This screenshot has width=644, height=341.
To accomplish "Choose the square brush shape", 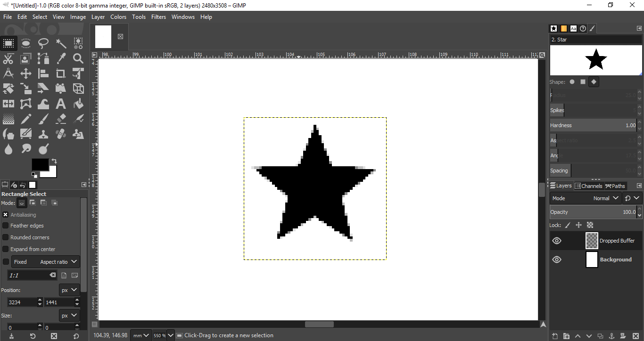I will tap(583, 81).
